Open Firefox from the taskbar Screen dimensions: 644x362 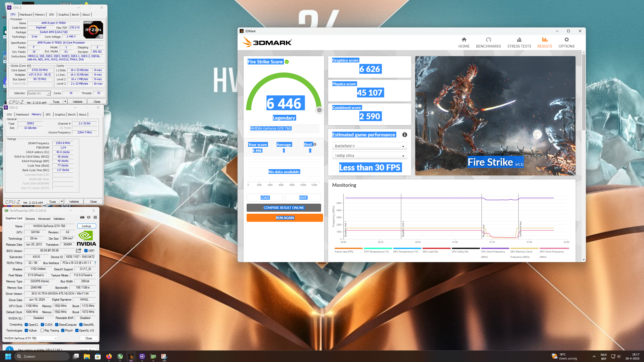[x=109, y=356]
